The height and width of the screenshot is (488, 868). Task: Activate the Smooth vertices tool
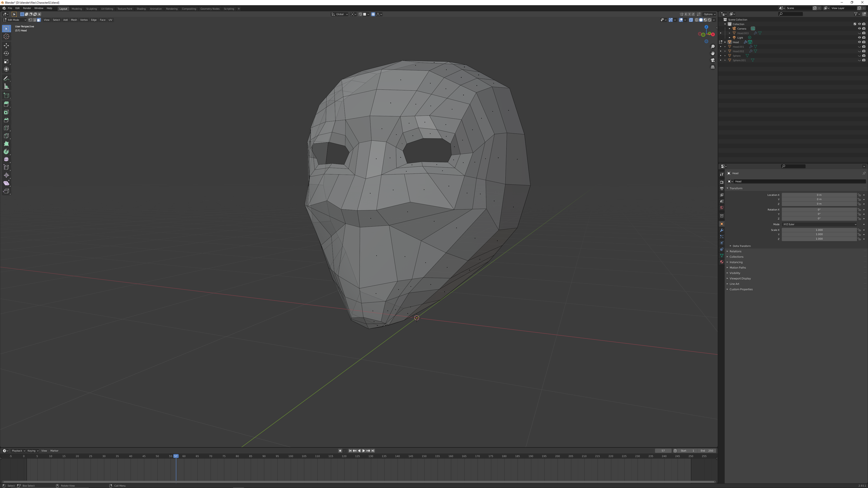pyautogui.click(x=6, y=159)
